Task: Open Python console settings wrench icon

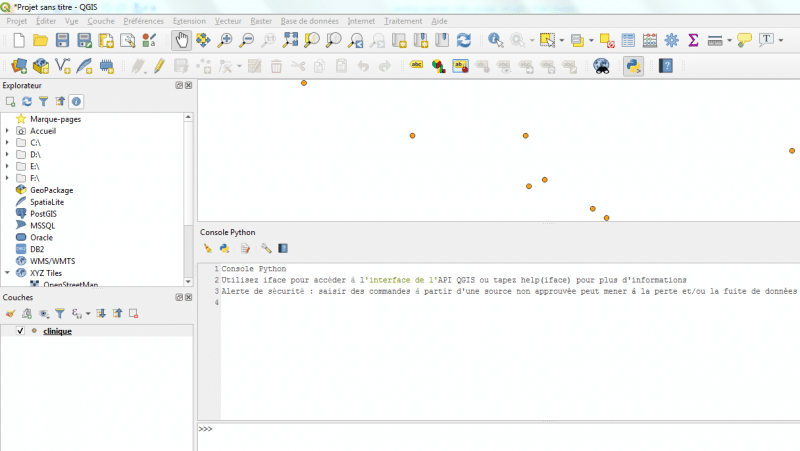Action: [x=266, y=248]
